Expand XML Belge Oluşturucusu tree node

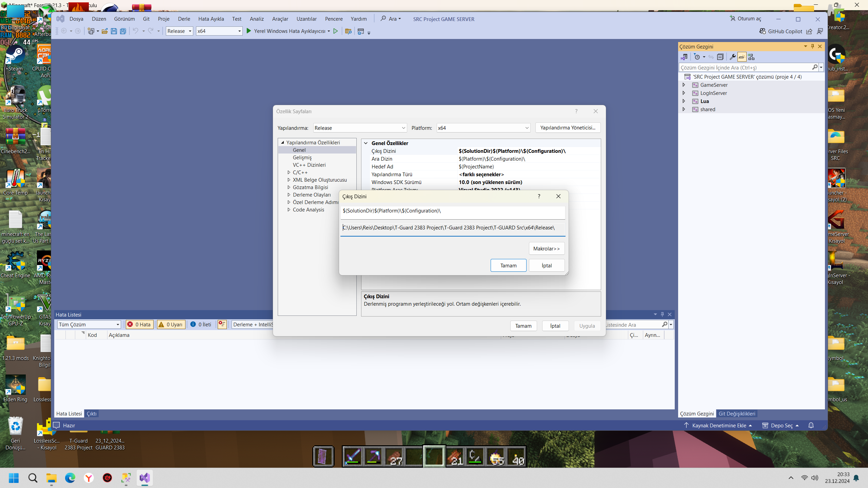click(x=289, y=180)
